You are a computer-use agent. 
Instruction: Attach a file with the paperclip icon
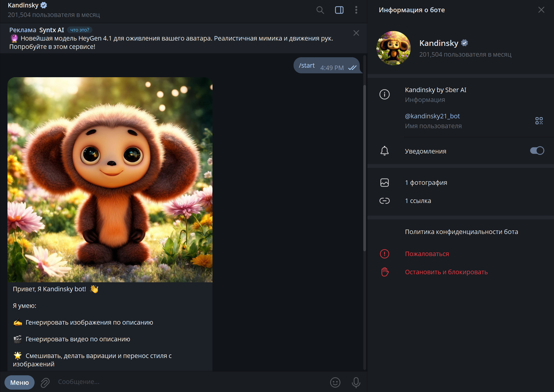(45, 382)
